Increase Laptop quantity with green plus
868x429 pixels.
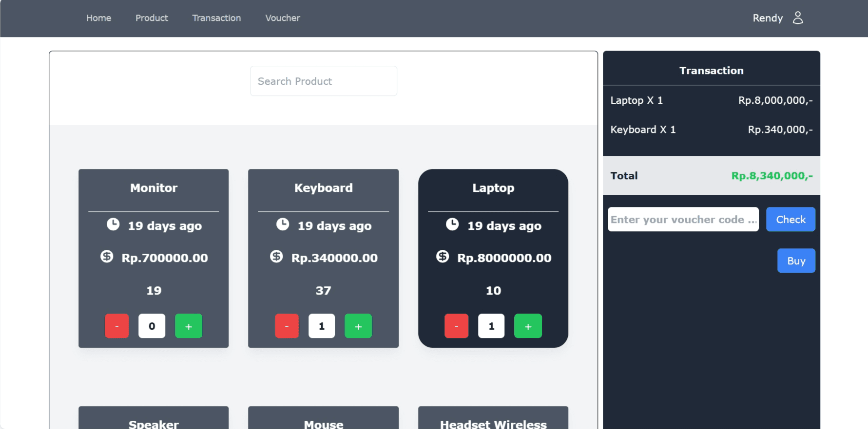[x=528, y=326]
